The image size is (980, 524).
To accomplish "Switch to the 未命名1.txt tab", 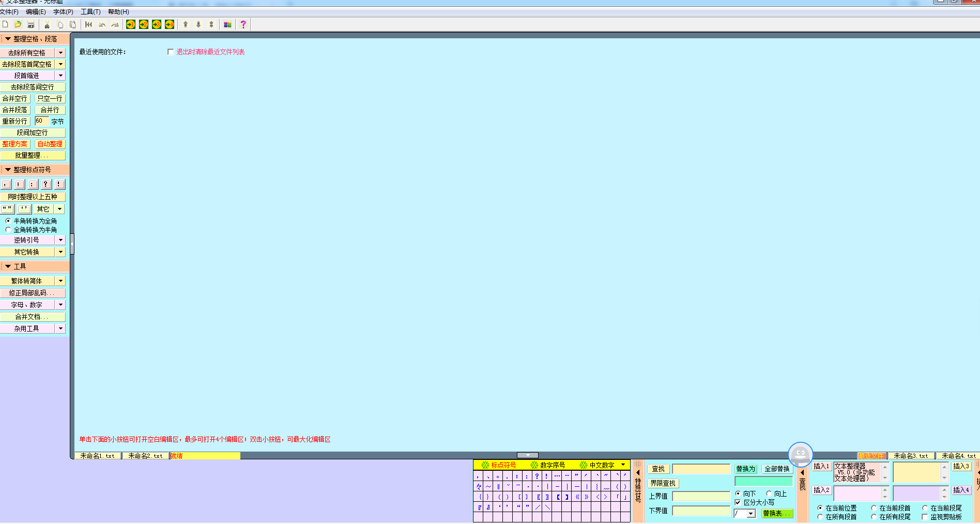I will click(97, 456).
